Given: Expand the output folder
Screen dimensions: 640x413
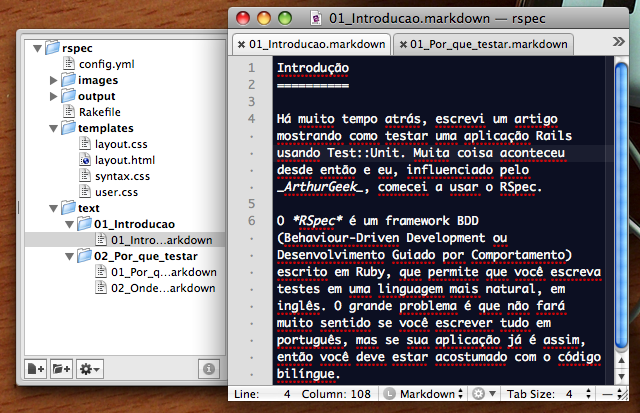Looking at the screenshot, I should point(53,96).
